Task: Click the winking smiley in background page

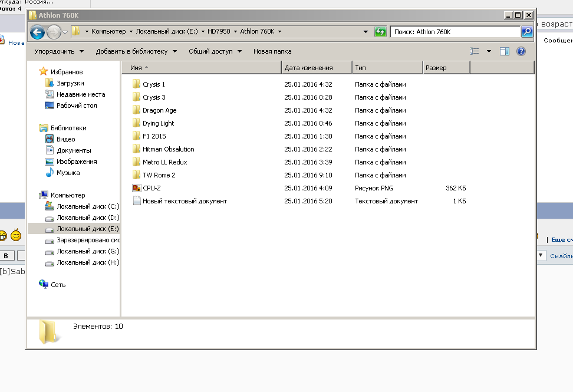Action: pyautogui.click(x=16, y=235)
